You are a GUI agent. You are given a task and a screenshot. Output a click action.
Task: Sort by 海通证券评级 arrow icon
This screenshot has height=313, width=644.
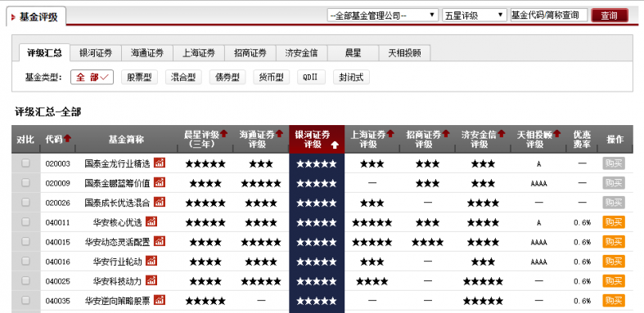pos(279,134)
